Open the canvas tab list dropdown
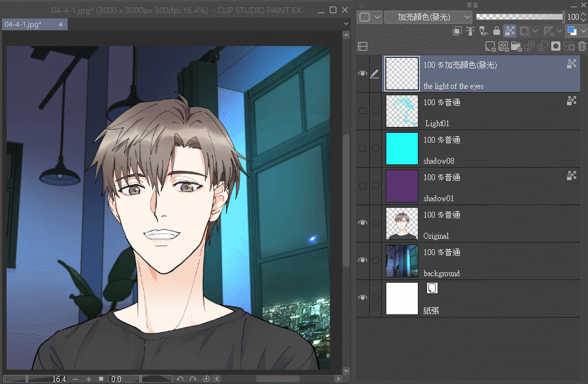This screenshot has height=384, width=588. [346, 24]
